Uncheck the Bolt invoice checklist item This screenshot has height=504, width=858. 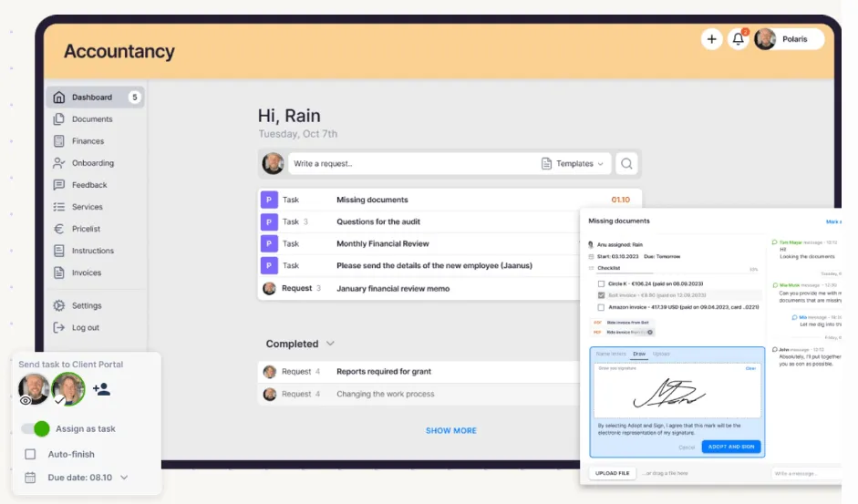click(x=602, y=295)
